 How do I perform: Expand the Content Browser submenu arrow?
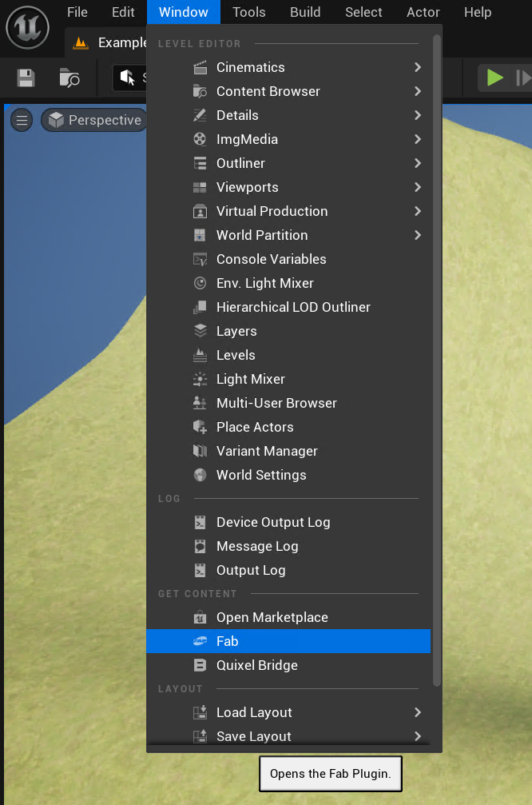pos(418,91)
